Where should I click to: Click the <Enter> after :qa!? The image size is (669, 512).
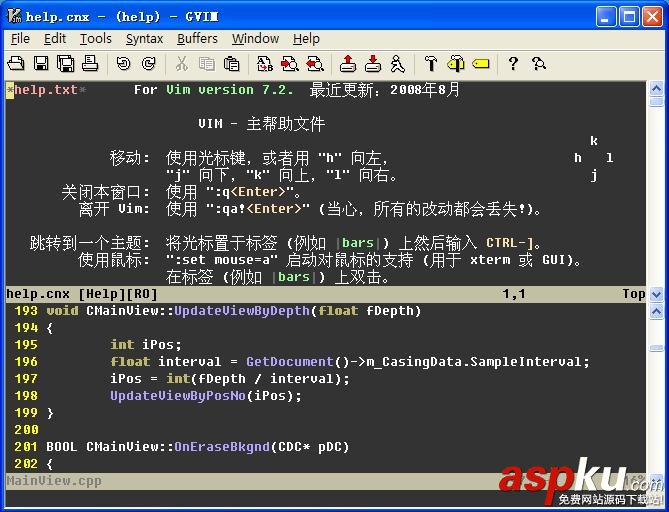[x=274, y=209]
